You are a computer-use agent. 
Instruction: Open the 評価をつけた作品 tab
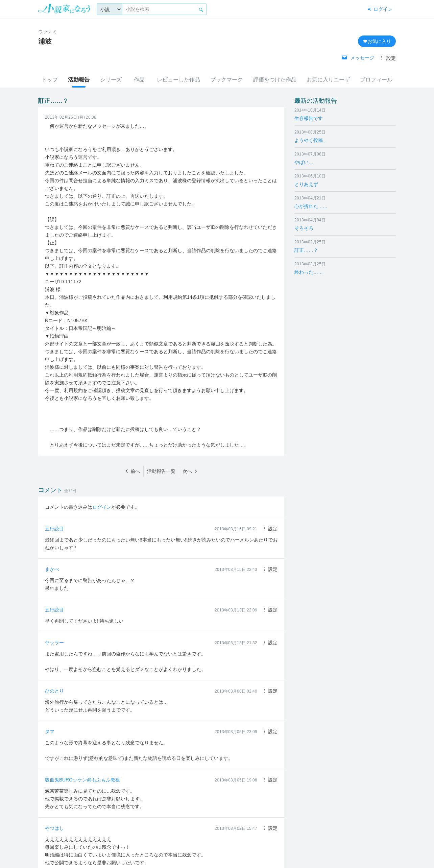[x=275, y=80]
